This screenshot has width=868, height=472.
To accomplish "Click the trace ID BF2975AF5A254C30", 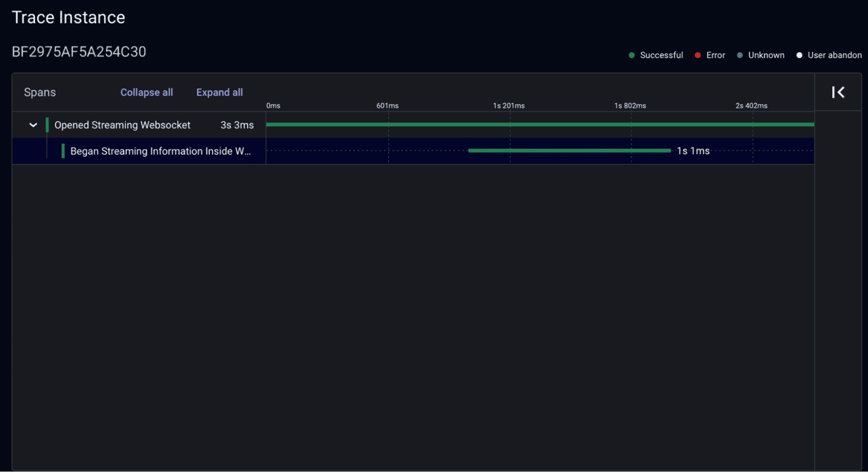I will (x=79, y=52).
